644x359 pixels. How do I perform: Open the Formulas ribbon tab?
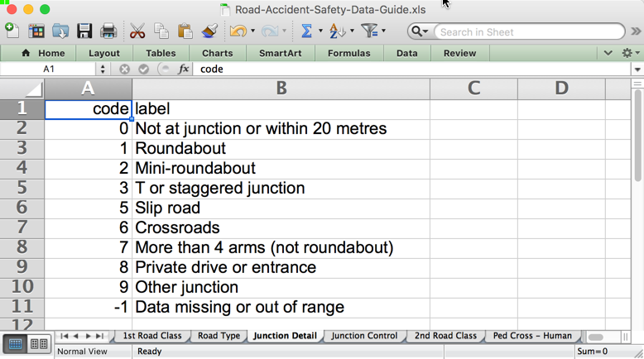(x=348, y=53)
